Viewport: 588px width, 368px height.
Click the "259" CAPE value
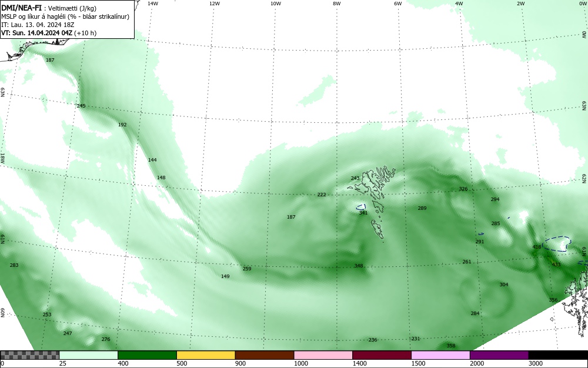247,268
